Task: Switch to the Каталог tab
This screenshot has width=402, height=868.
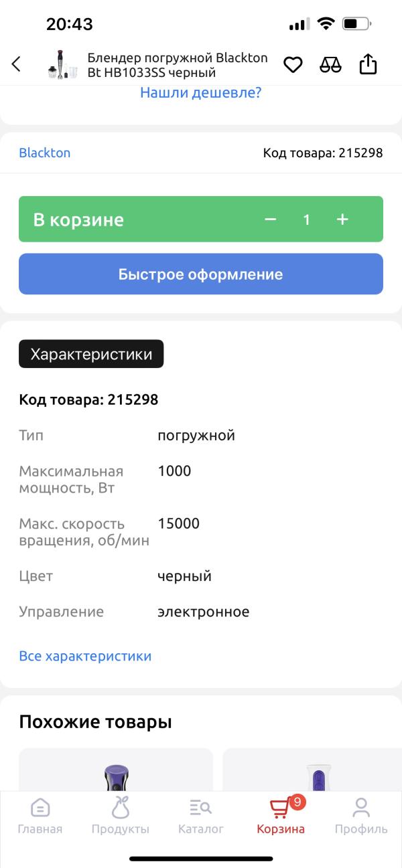Action: [201, 816]
